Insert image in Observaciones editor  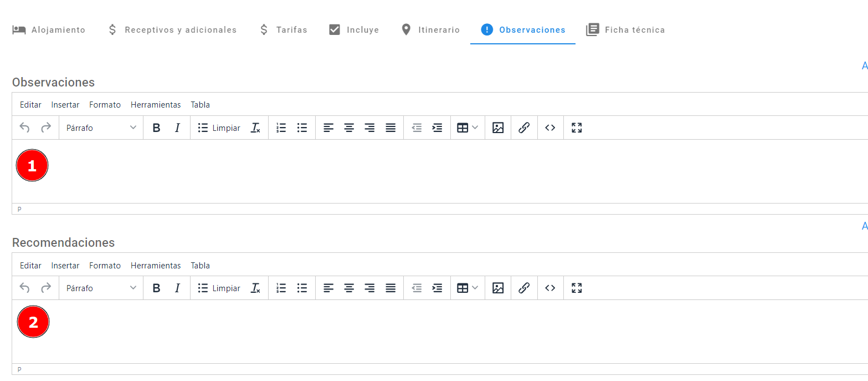click(x=498, y=128)
